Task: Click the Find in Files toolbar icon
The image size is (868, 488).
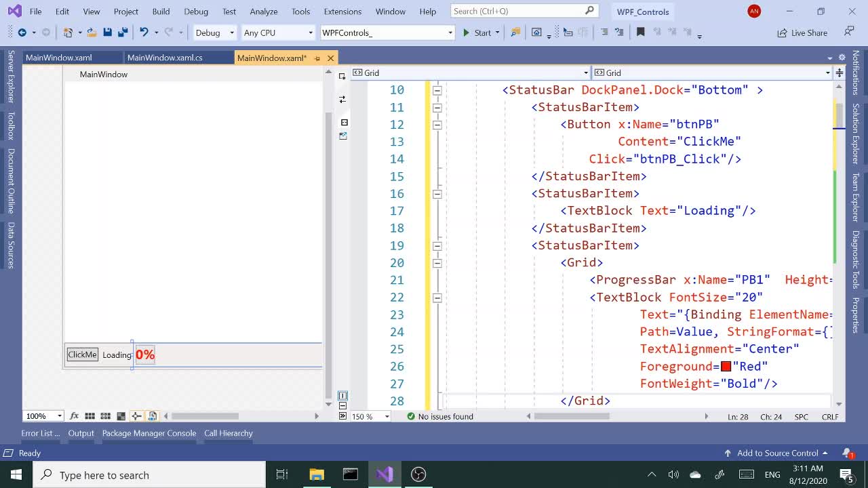Action: click(x=515, y=33)
